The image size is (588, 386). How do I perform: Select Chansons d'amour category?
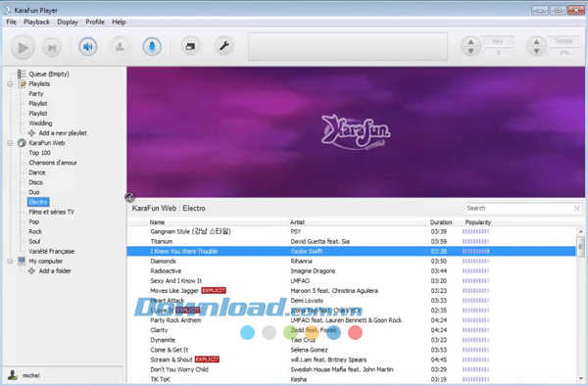click(x=53, y=163)
